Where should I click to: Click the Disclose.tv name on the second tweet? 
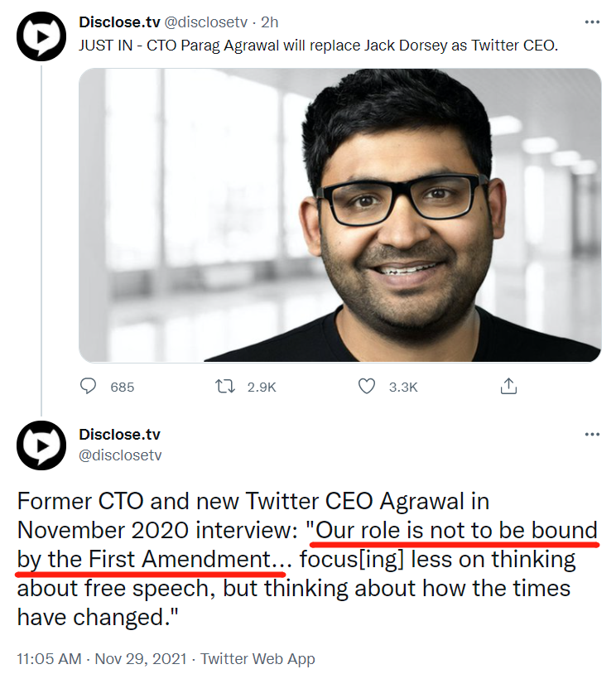coord(119,435)
